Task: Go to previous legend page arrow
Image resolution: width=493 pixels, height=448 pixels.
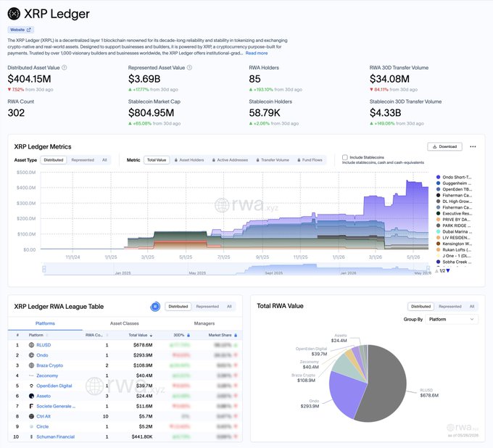Action: tap(436, 270)
